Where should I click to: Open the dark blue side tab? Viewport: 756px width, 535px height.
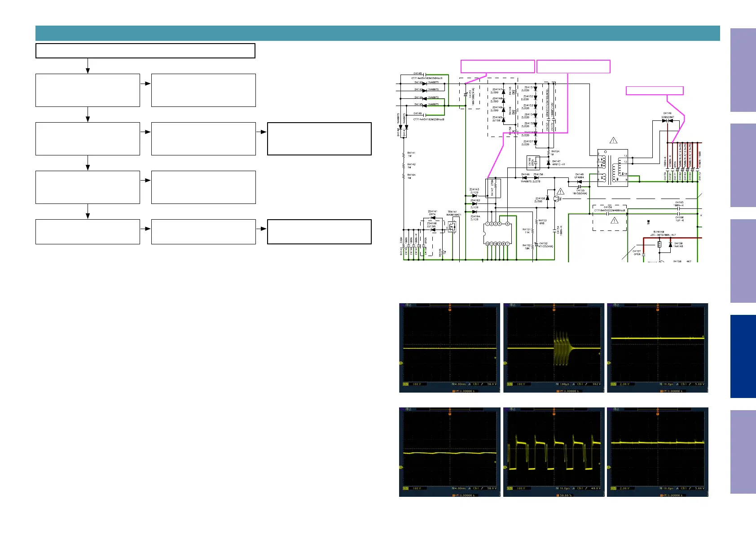click(x=743, y=356)
